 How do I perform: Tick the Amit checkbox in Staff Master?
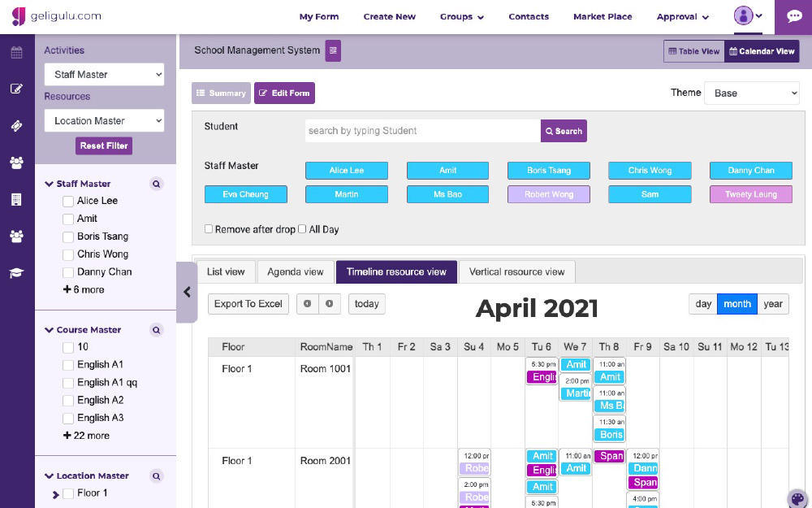click(x=68, y=219)
